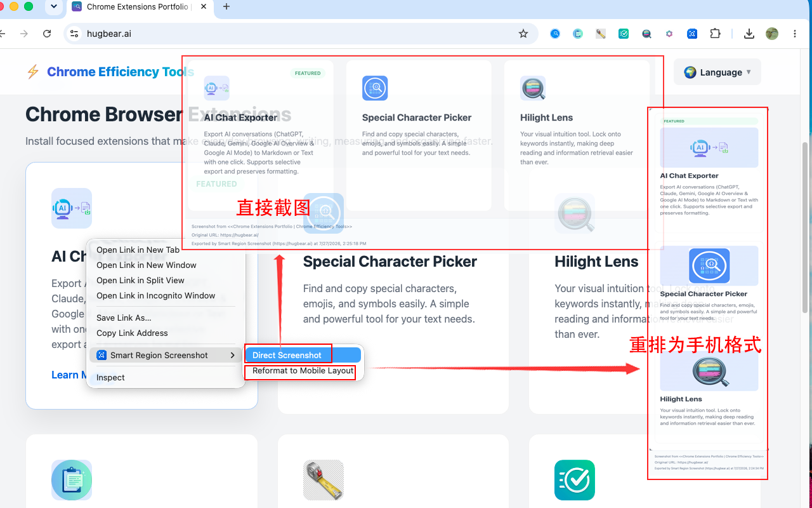Open a new tab with plus button
The height and width of the screenshot is (508, 812).
click(226, 7)
